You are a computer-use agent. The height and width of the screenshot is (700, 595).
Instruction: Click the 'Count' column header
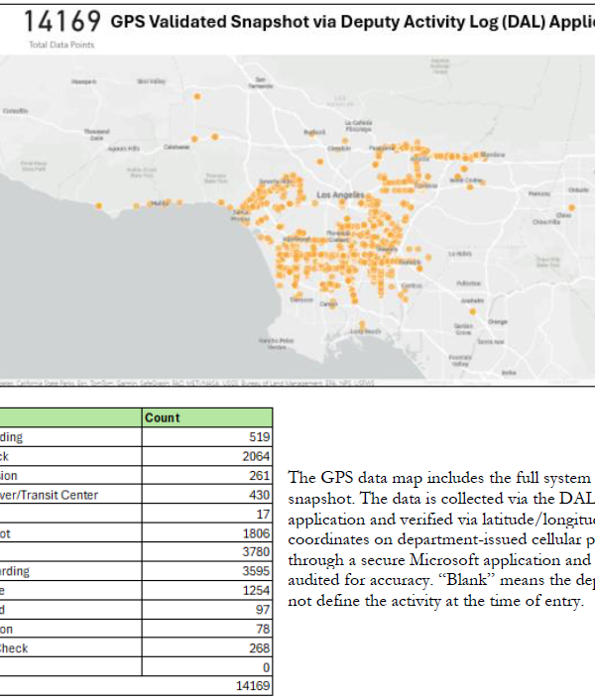click(163, 417)
